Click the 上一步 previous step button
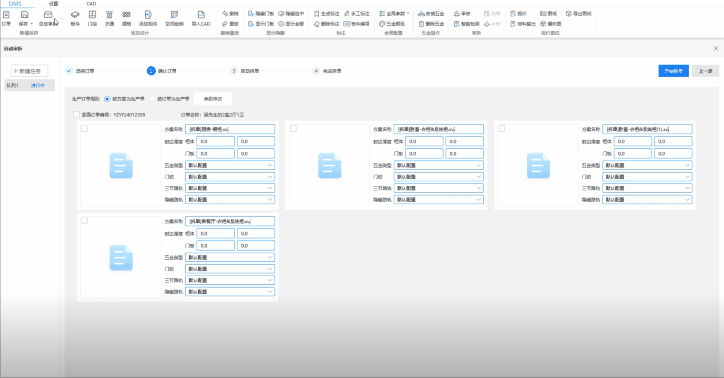This screenshot has width=724, height=378. pyautogui.click(x=705, y=71)
